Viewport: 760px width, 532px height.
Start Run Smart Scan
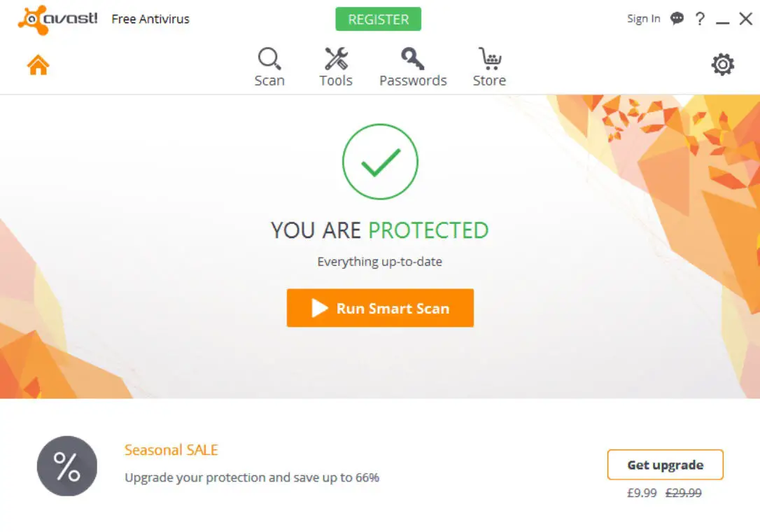pyautogui.click(x=380, y=308)
